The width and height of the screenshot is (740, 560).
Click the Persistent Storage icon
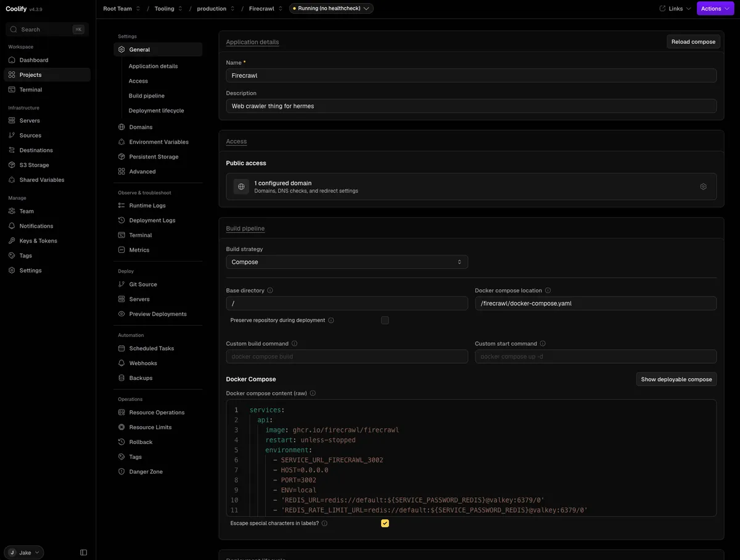121,157
